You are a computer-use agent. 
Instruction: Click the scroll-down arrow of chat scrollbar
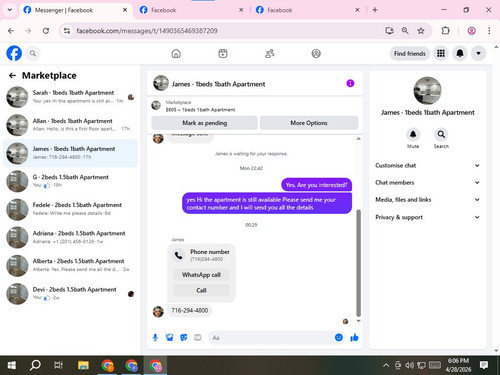click(x=359, y=321)
